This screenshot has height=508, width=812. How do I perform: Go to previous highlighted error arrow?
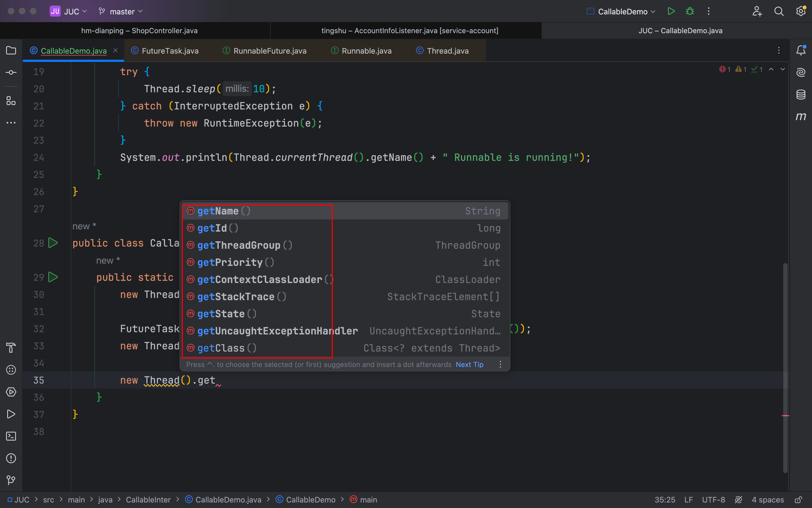[x=771, y=69]
